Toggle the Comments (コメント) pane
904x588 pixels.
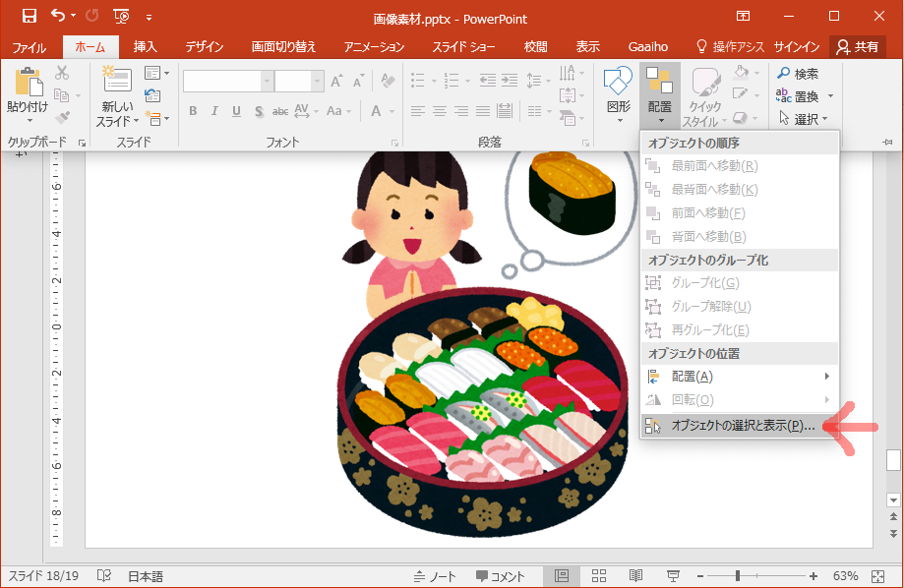click(x=500, y=576)
